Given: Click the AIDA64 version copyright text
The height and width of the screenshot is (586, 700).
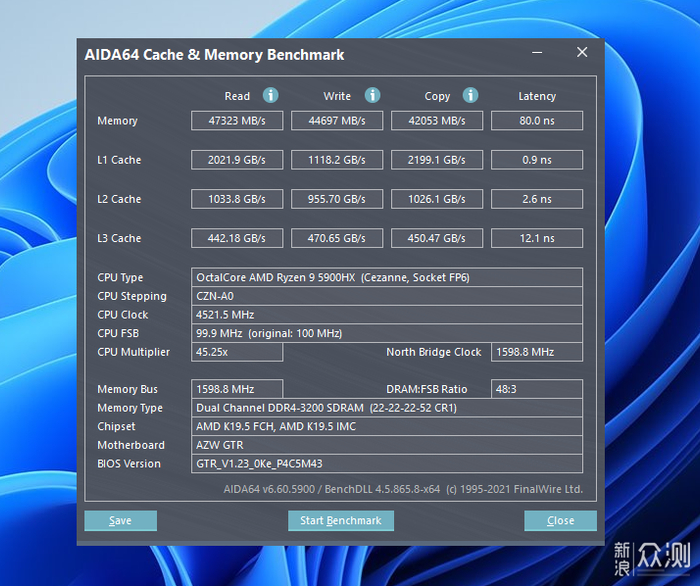Looking at the screenshot, I should pos(403,489).
